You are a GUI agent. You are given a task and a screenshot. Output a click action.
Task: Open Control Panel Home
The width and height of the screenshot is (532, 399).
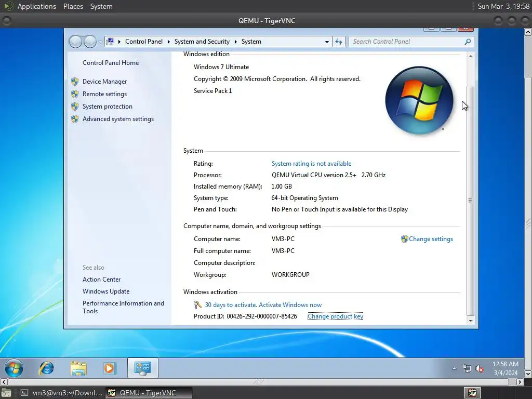point(111,63)
